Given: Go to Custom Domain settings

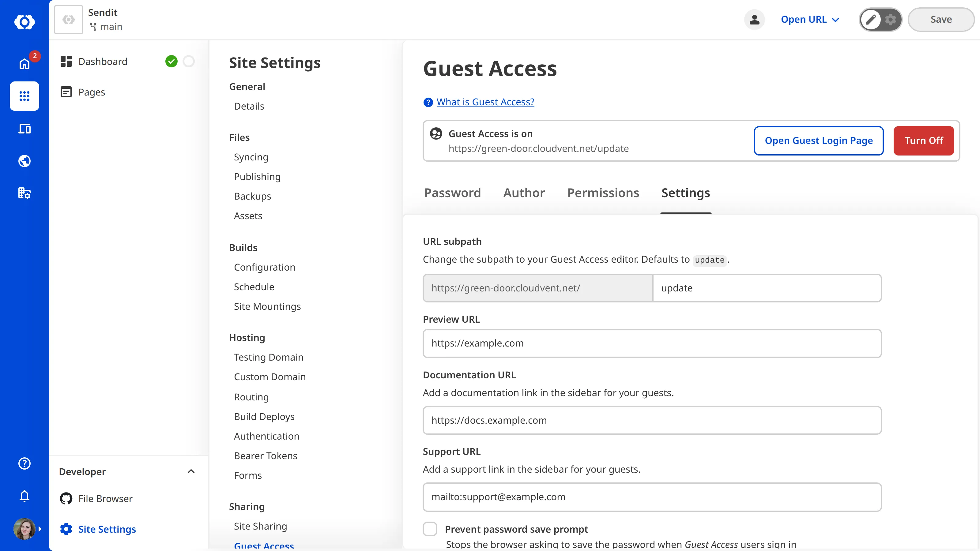Looking at the screenshot, I should [x=270, y=377].
